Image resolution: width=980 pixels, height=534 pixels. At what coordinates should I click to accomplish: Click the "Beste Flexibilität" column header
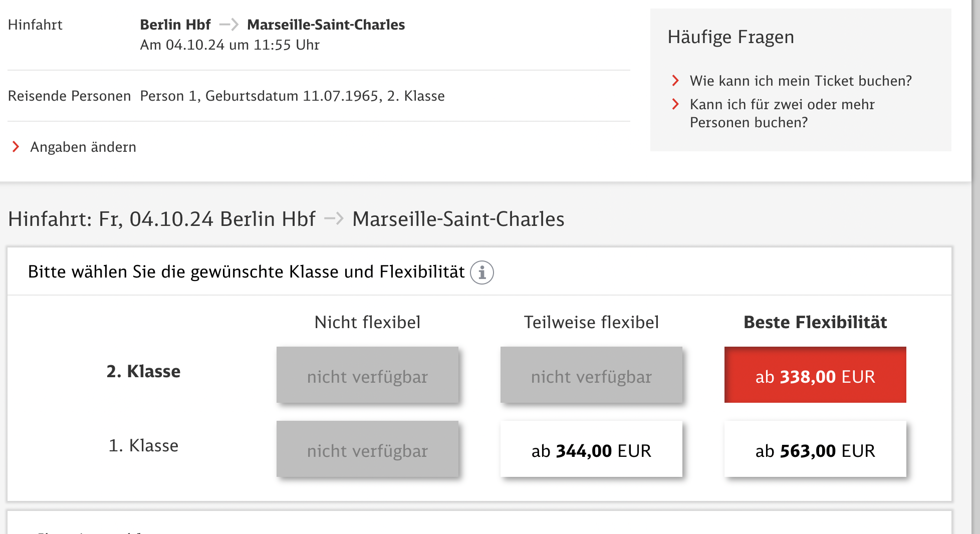pyautogui.click(x=815, y=322)
